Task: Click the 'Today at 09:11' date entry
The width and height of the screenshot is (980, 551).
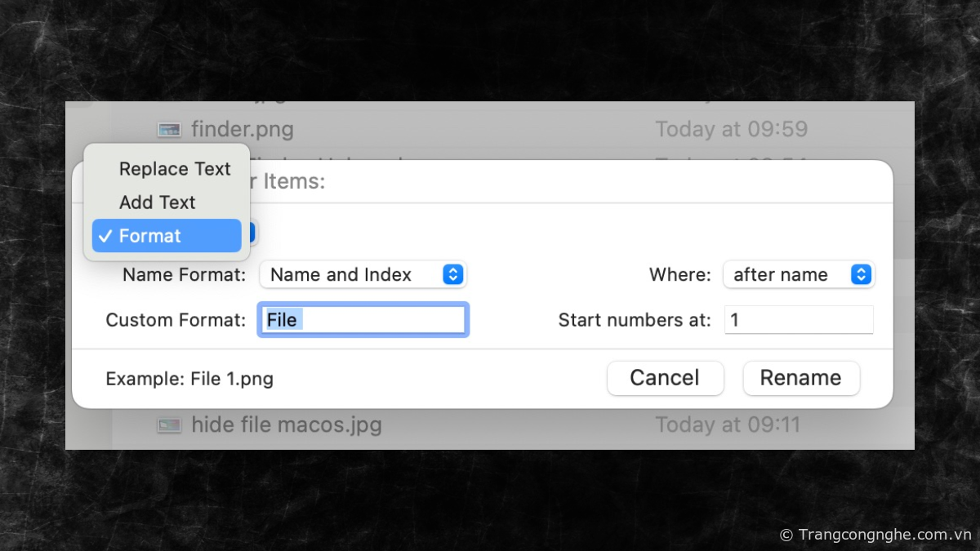Action: click(727, 424)
